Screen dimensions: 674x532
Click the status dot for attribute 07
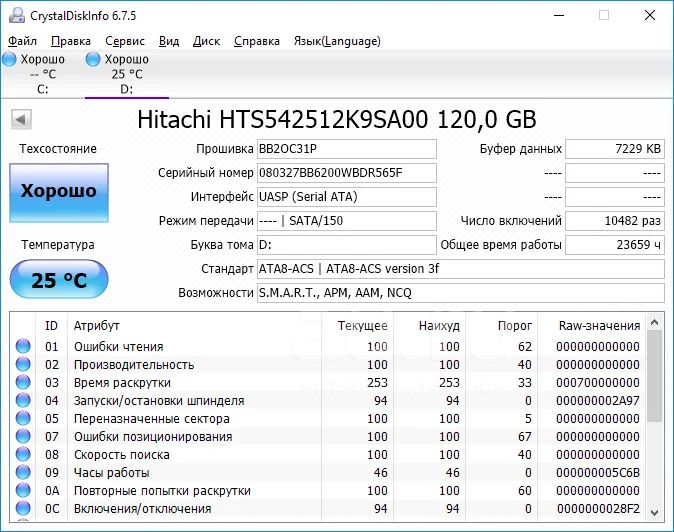coord(23,437)
